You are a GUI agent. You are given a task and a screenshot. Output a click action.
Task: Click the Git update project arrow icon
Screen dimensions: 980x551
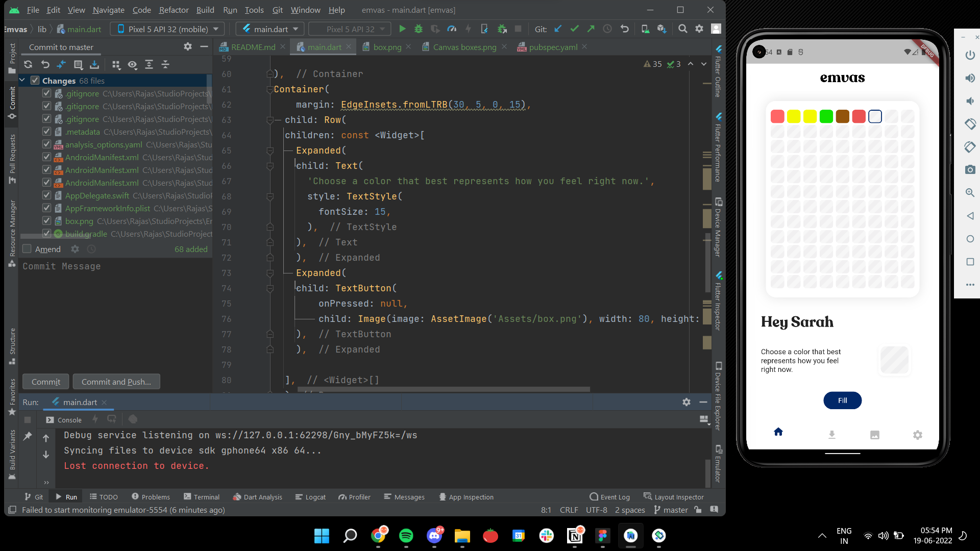(558, 29)
